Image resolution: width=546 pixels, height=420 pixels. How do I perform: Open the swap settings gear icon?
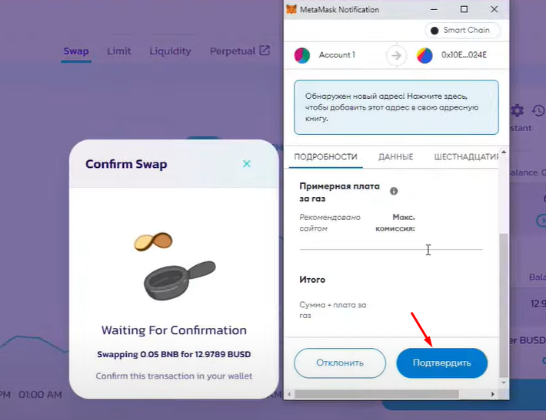pos(517,110)
